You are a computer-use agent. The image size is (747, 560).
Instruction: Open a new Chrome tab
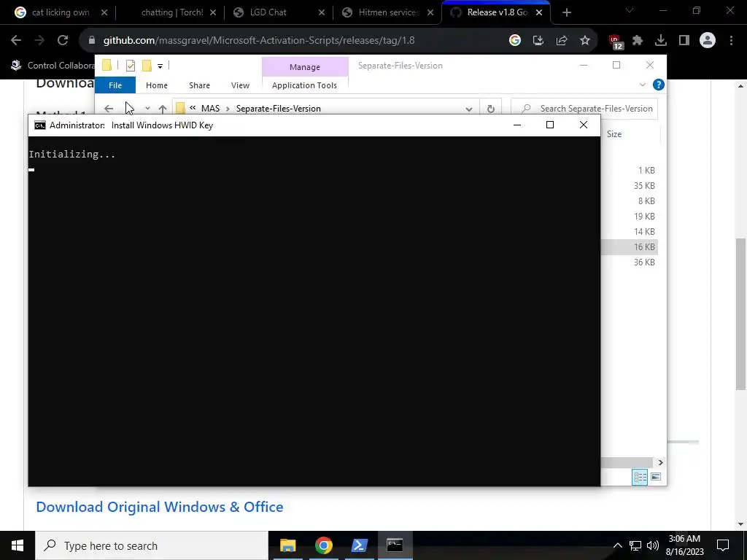click(566, 13)
